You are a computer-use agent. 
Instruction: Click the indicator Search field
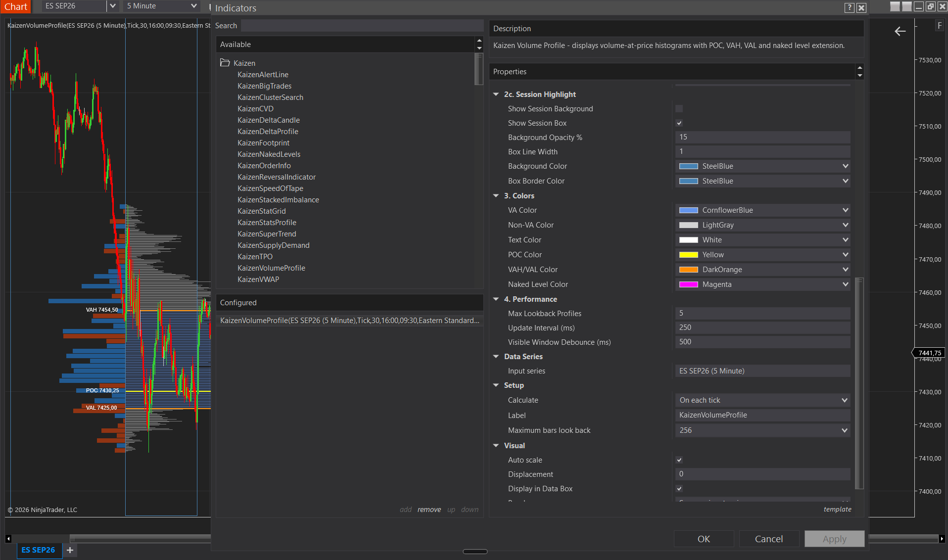pyautogui.click(x=362, y=26)
